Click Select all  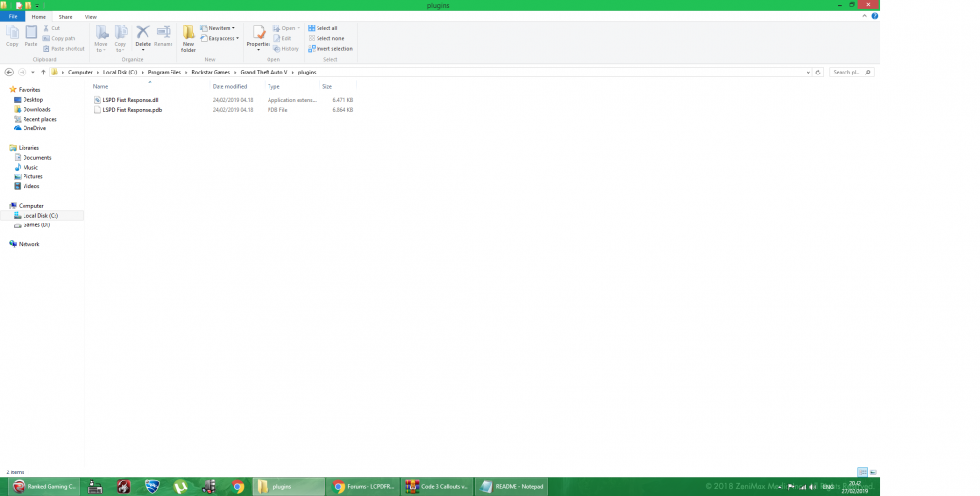pos(322,28)
